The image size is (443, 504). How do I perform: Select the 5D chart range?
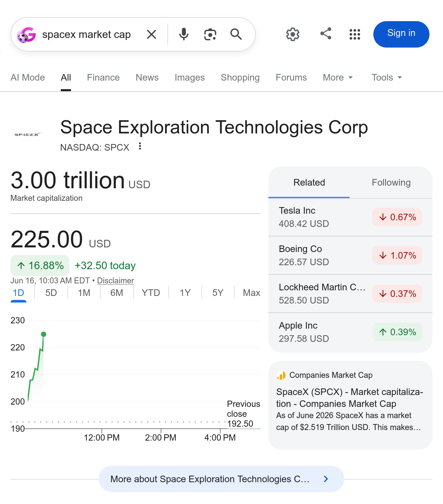pyautogui.click(x=51, y=293)
